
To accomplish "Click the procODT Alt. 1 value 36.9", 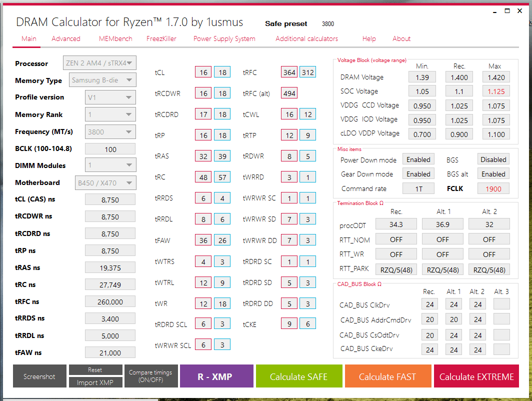I will 442,224.
